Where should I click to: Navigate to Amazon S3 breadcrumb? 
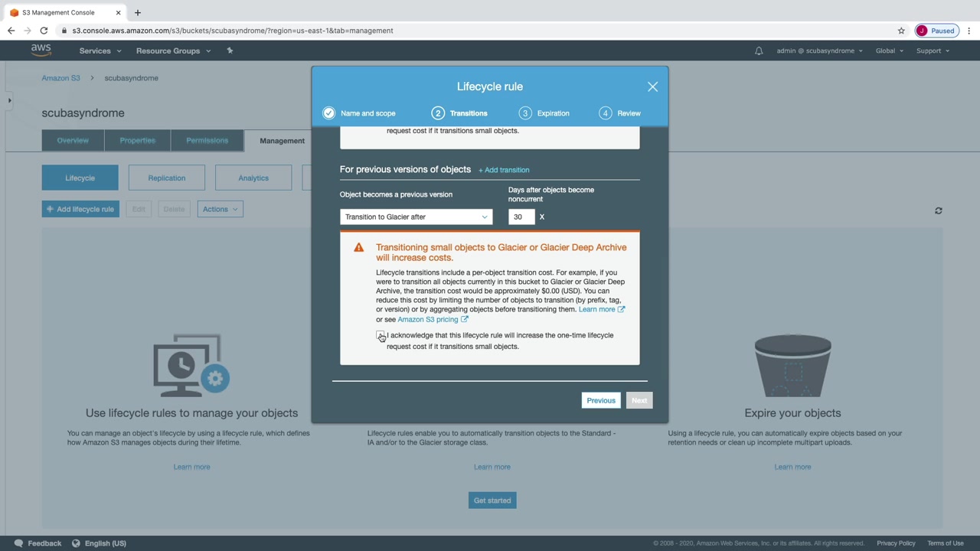click(60, 78)
